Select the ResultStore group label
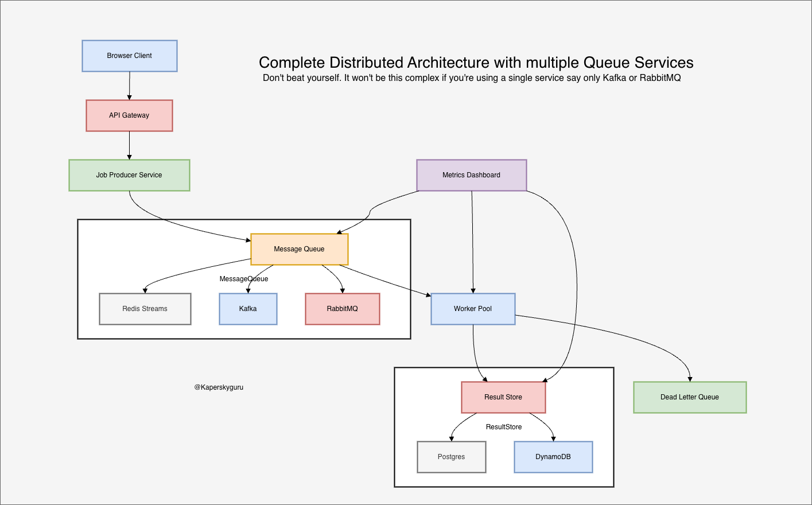The width and height of the screenshot is (812, 505). click(504, 427)
